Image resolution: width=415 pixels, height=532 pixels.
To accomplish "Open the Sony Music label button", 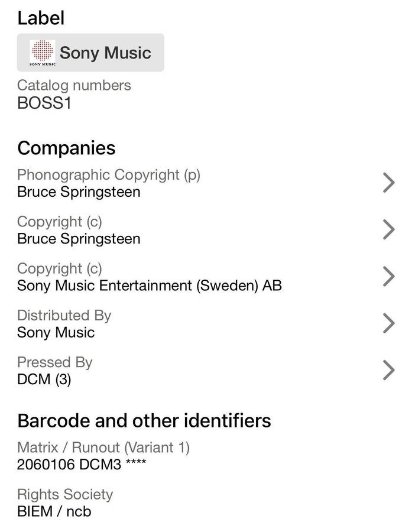I will [90, 53].
